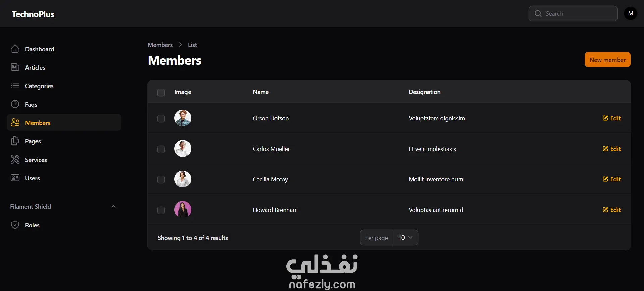This screenshot has height=291, width=644.
Task: Collapse the Filament Shield group
Action: pos(113,206)
